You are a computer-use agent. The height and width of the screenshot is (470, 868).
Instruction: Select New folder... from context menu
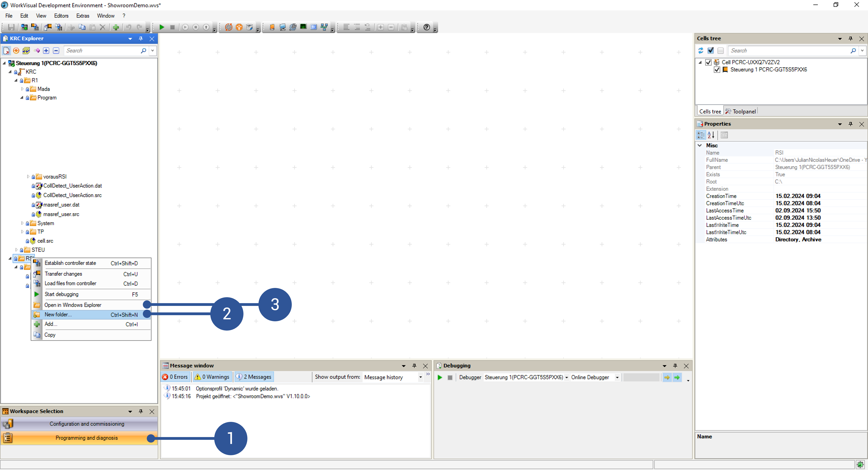pos(91,315)
